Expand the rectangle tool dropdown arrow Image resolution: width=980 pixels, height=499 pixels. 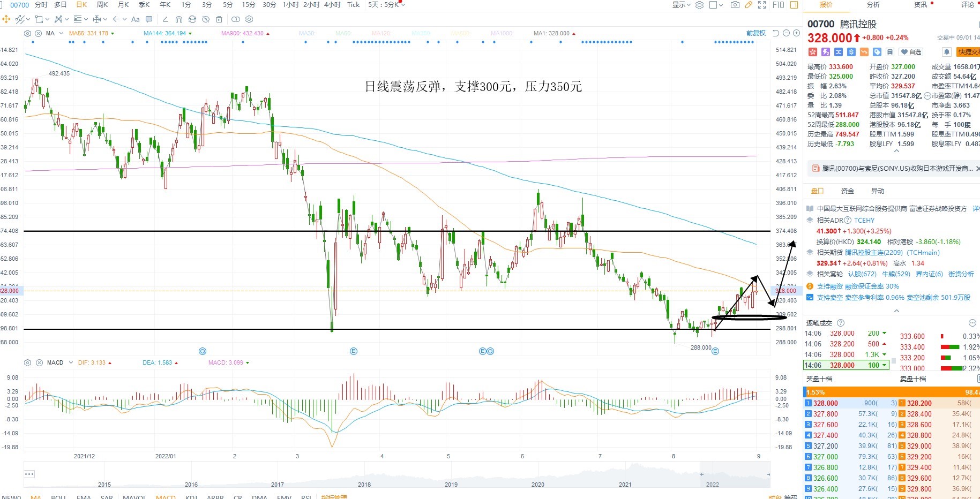[47, 19]
